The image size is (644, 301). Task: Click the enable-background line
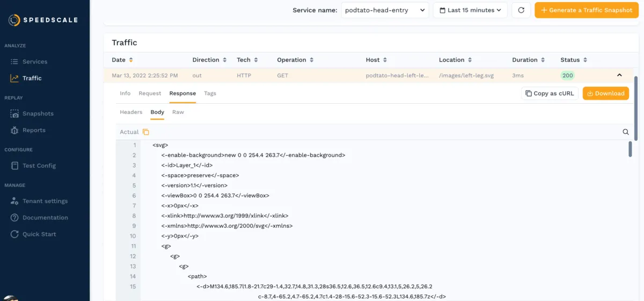253,155
